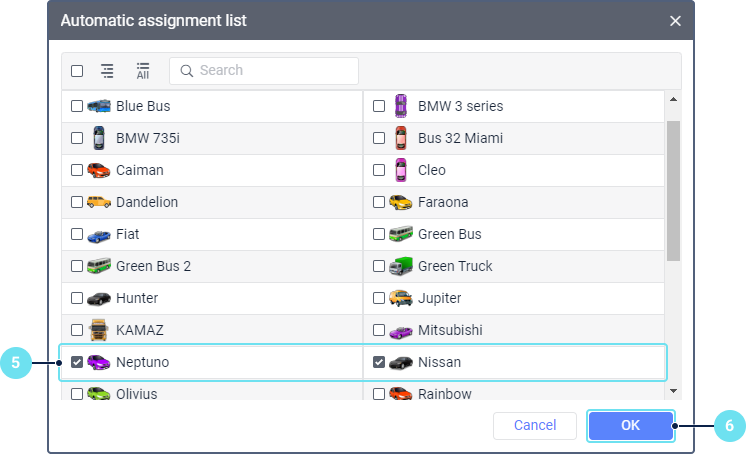746x454 pixels.
Task: Enable the Fiat checkbox
Action: coord(77,234)
